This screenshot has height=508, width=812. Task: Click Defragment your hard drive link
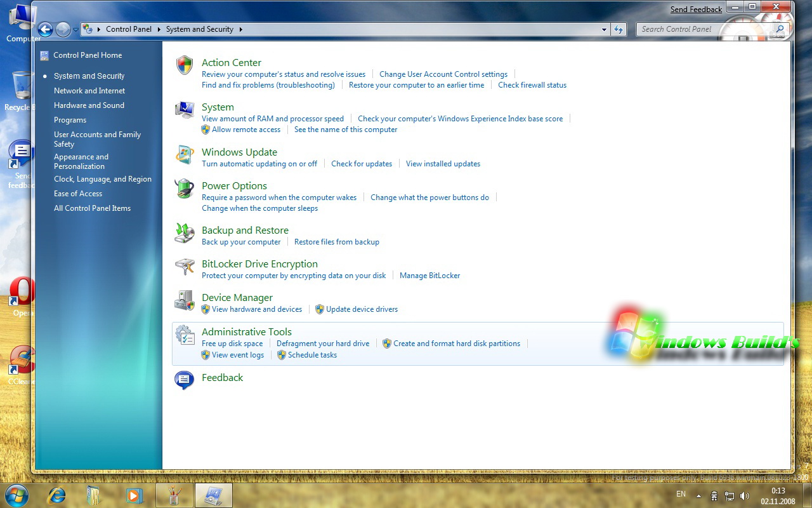(323, 344)
